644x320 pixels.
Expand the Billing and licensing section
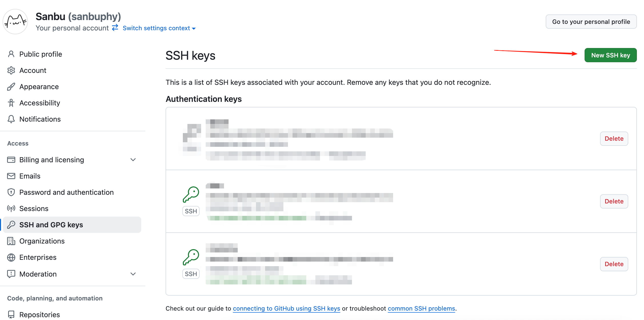point(133,160)
